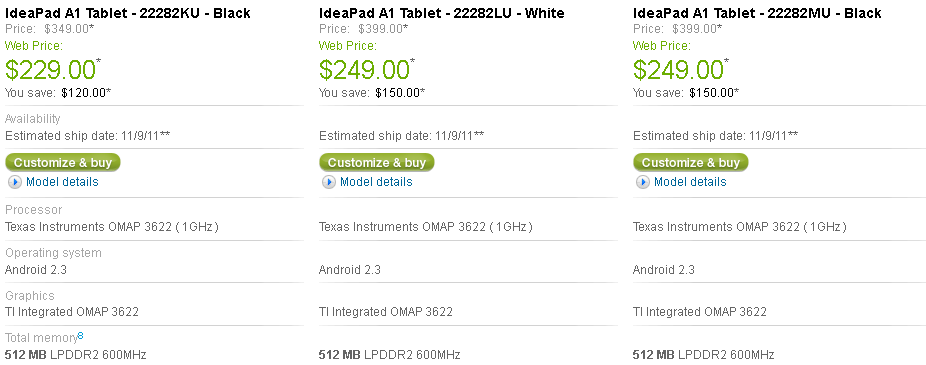
Task: Click the $249.00 web price of 22282MU model
Action: click(x=679, y=70)
